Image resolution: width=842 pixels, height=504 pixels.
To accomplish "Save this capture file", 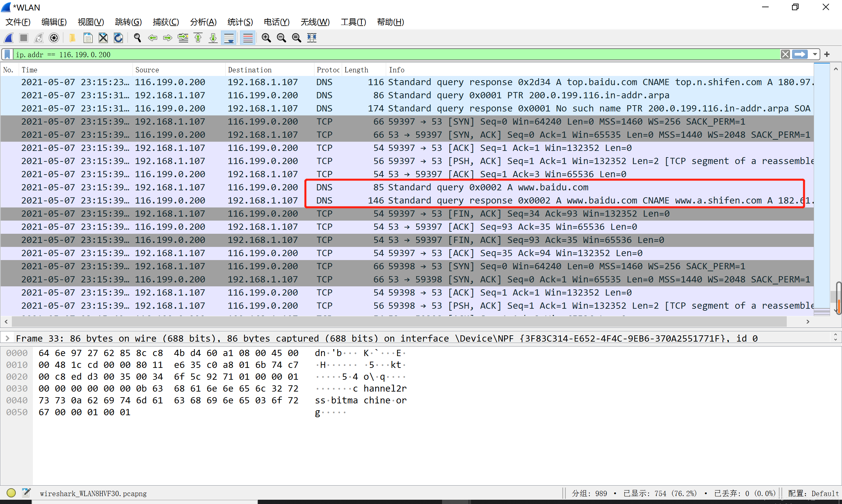I will pyautogui.click(x=88, y=38).
